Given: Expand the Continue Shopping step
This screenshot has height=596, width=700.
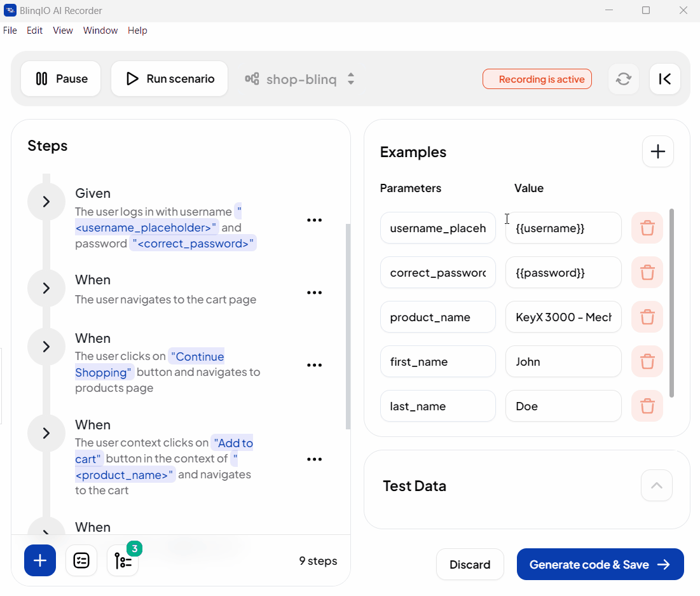Looking at the screenshot, I should click(x=46, y=347).
